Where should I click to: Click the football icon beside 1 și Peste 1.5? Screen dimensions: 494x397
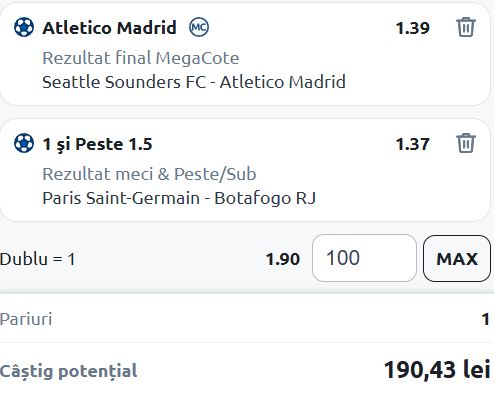[x=24, y=143]
